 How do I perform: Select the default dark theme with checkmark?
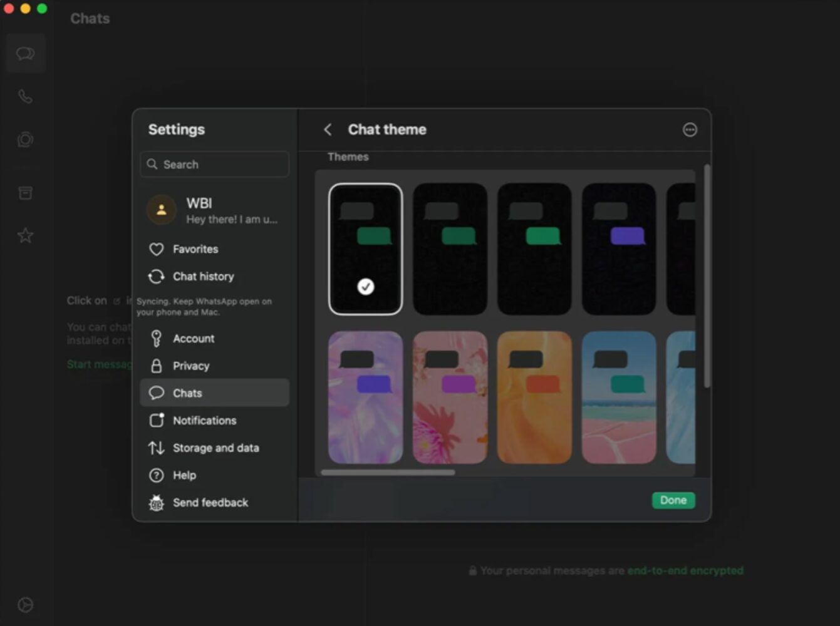pos(365,249)
